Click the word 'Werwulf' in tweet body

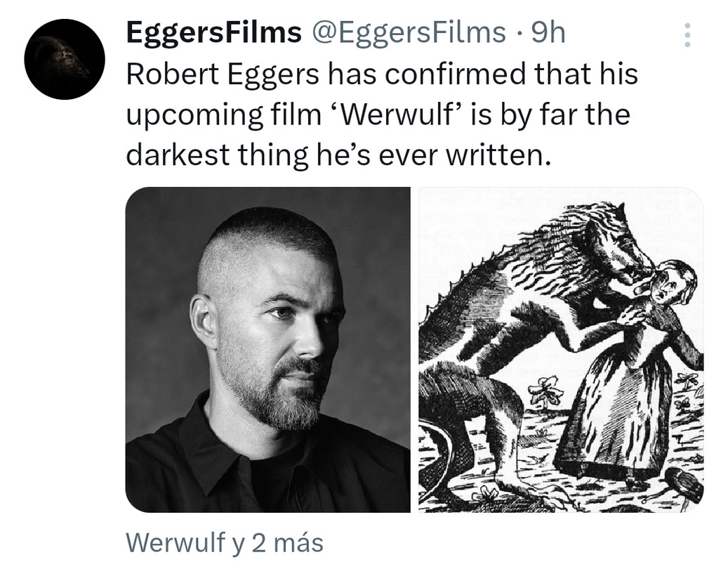[395, 115]
